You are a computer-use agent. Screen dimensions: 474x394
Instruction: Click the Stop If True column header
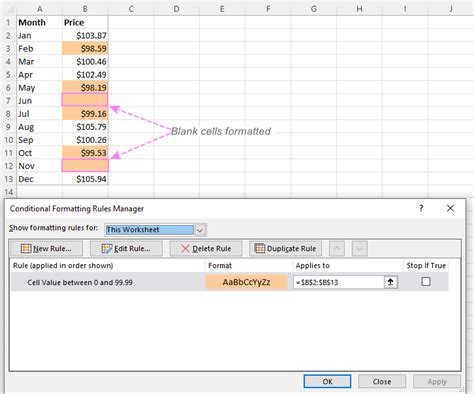(426, 266)
